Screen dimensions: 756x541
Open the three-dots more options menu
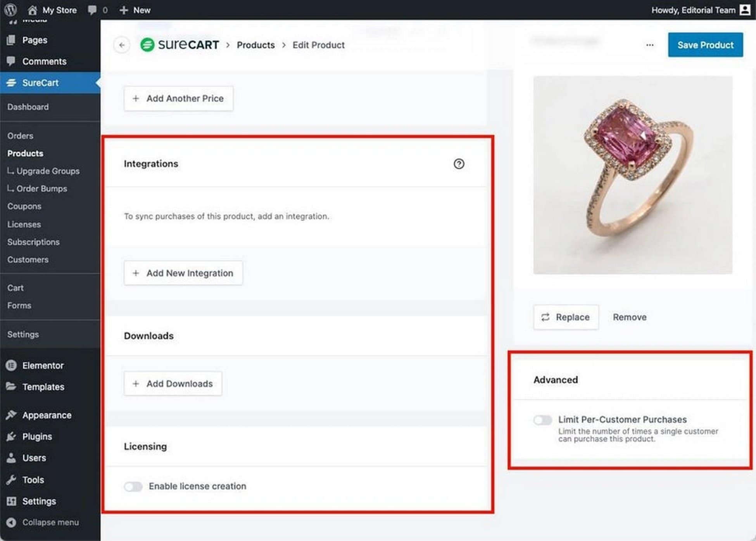pos(650,45)
